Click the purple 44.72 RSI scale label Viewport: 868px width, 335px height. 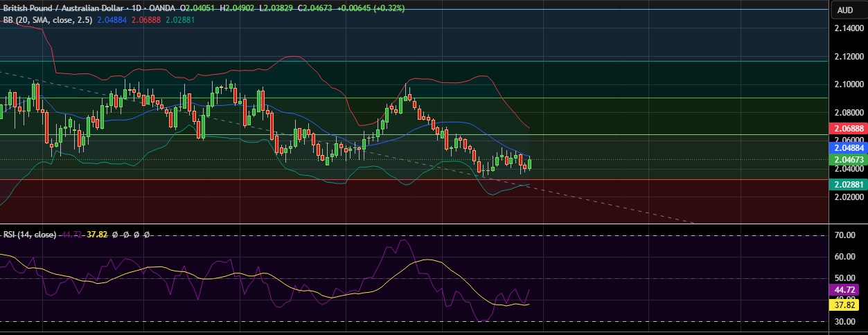tap(845, 289)
